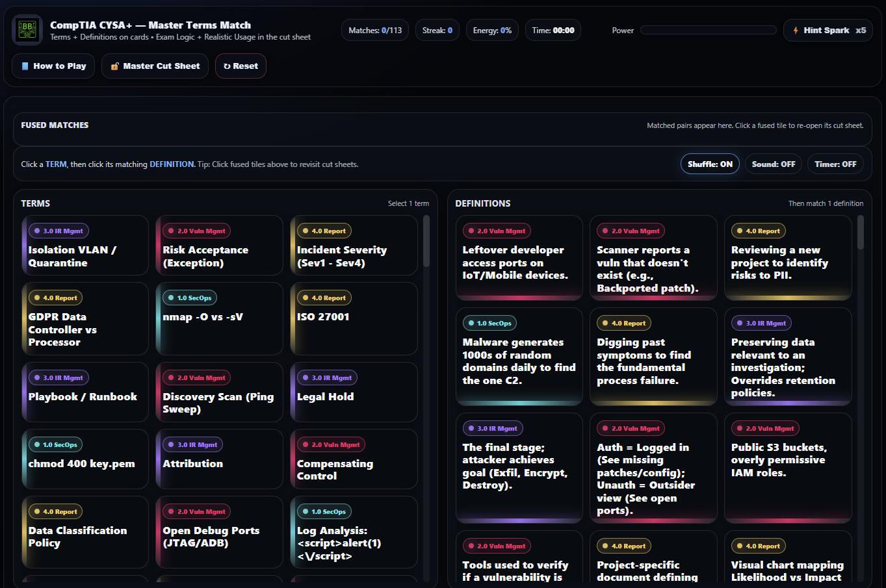Pick the nmap -O vs -sV term
886x588 pixels.
tap(219, 318)
